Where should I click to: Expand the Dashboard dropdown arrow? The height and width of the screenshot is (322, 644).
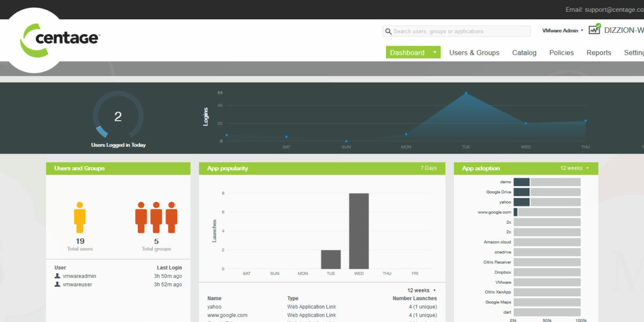point(435,53)
